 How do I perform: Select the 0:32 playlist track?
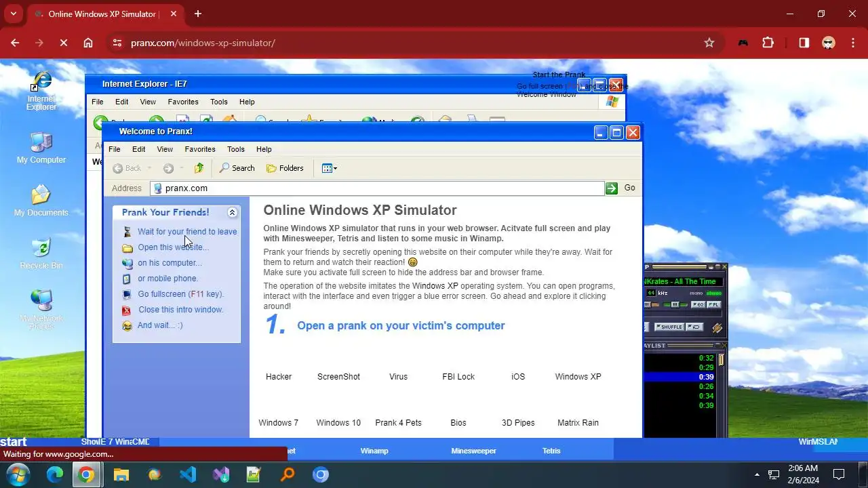(679, 358)
